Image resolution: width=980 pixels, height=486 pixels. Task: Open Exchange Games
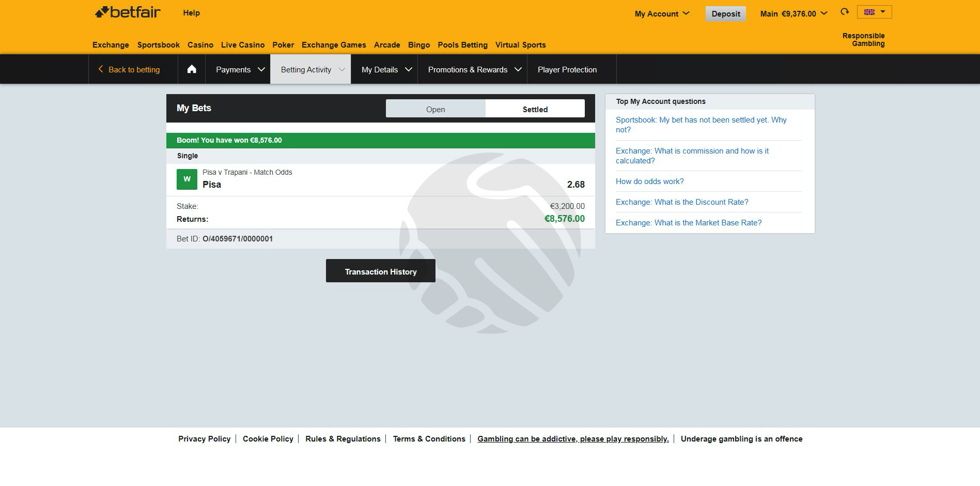coord(334,45)
